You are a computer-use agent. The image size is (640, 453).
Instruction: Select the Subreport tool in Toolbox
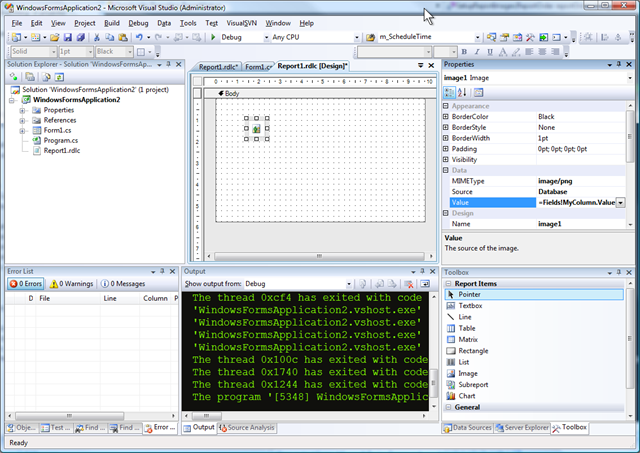click(473, 384)
